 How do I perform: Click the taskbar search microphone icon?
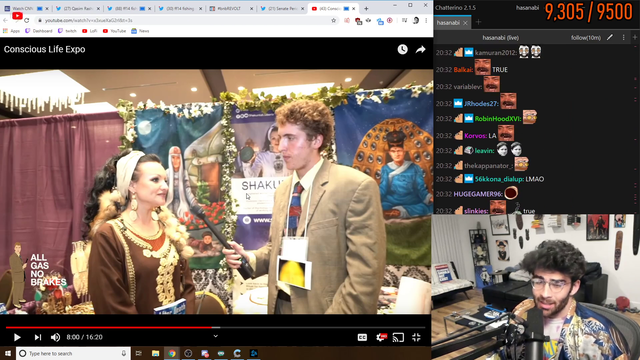click(124, 353)
